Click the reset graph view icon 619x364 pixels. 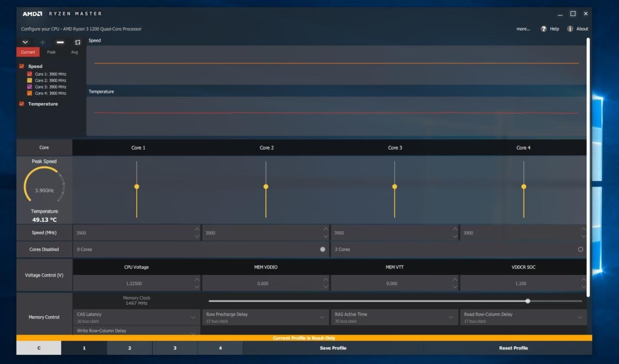pyautogui.click(x=77, y=42)
